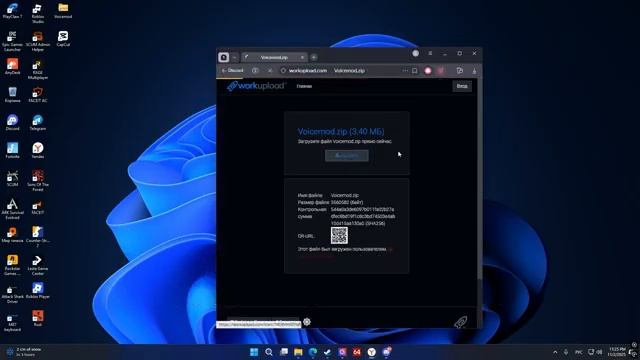
Task: Launch RAGE Multiplayer from desktop
Action: (38, 69)
